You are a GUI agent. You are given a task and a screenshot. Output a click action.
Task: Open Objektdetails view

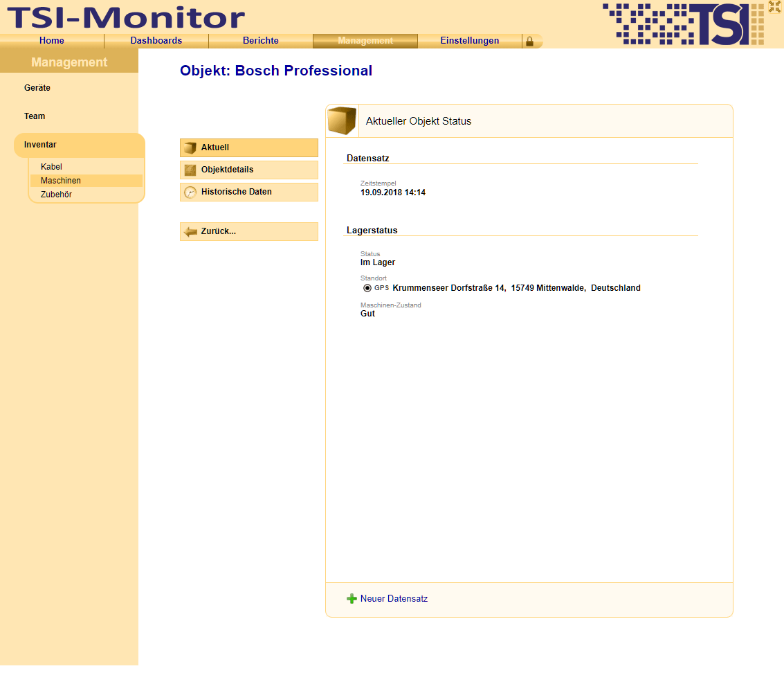pos(249,170)
